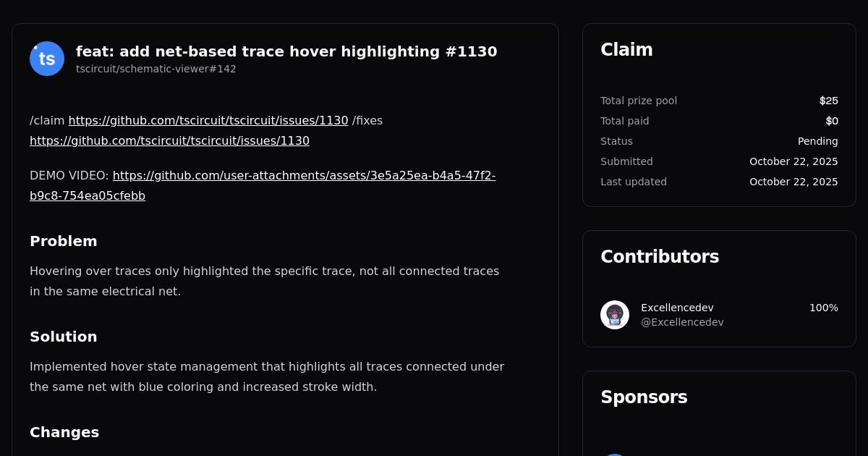Viewport: 868px width, 456px height.
Task: Click the Solution section heading
Action: [64, 337]
